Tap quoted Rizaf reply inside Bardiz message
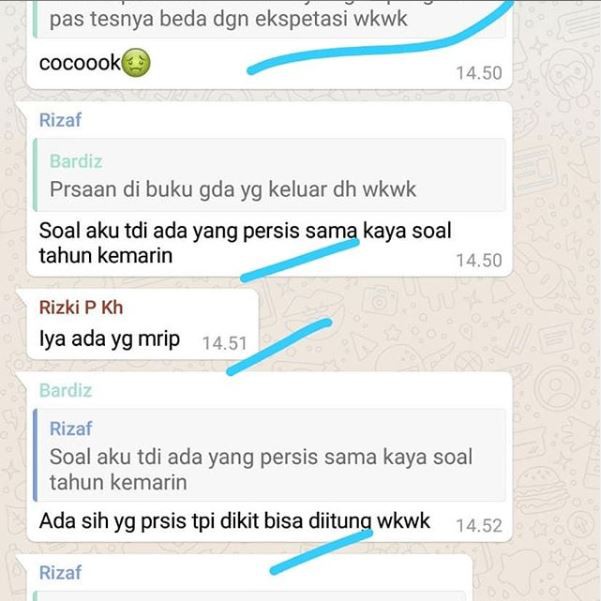This screenshot has height=601, width=601. click(x=270, y=455)
